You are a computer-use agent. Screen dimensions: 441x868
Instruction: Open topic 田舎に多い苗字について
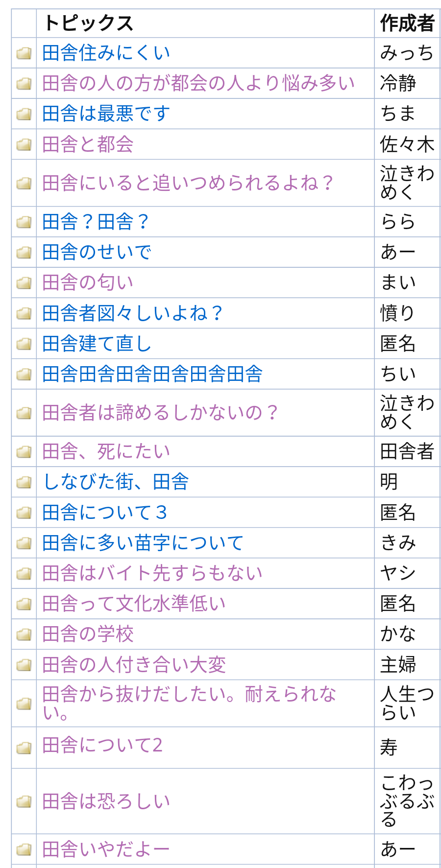pos(143,543)
